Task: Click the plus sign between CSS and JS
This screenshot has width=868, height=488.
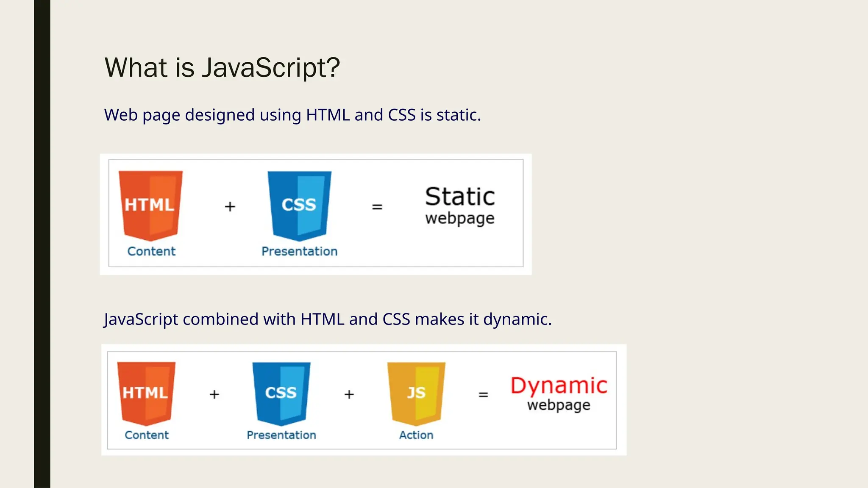Action: click(349, 394)
